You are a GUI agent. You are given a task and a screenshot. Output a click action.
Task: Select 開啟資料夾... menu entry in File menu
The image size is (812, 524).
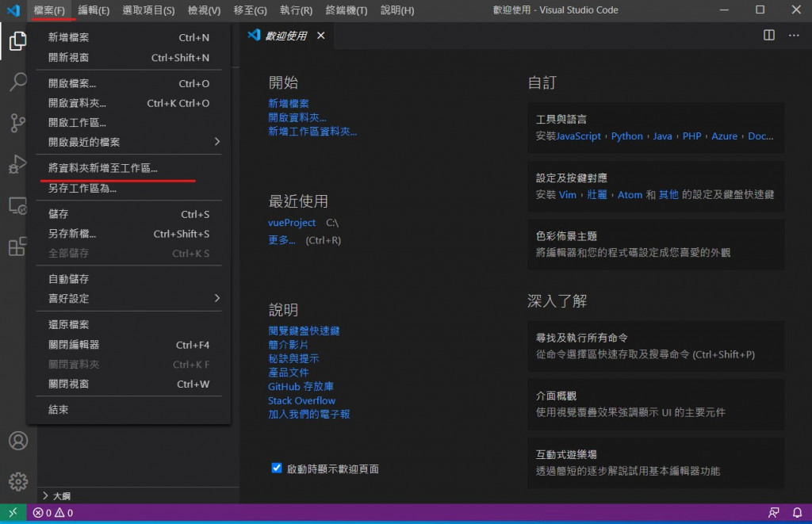coord(128,103)
